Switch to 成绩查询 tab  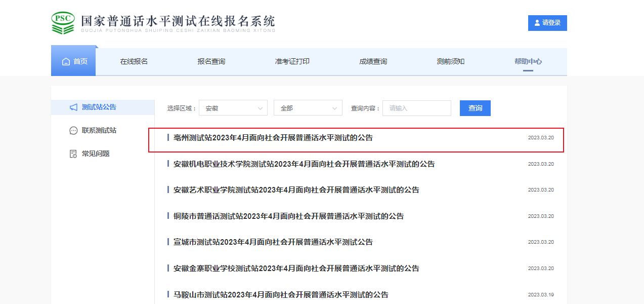click(x=373, y=62)
